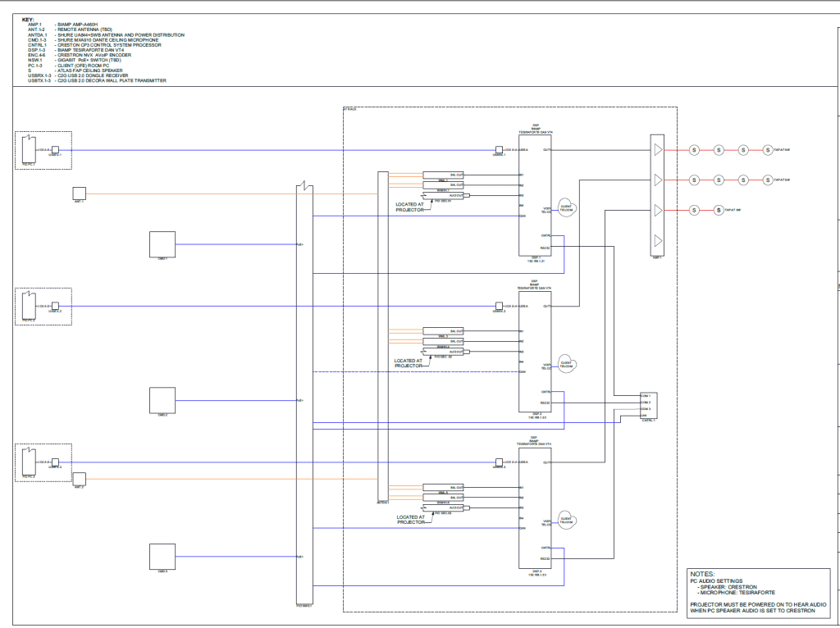
Task: Select the CNTRL.1 control processor block
Action: coord(648,405)
